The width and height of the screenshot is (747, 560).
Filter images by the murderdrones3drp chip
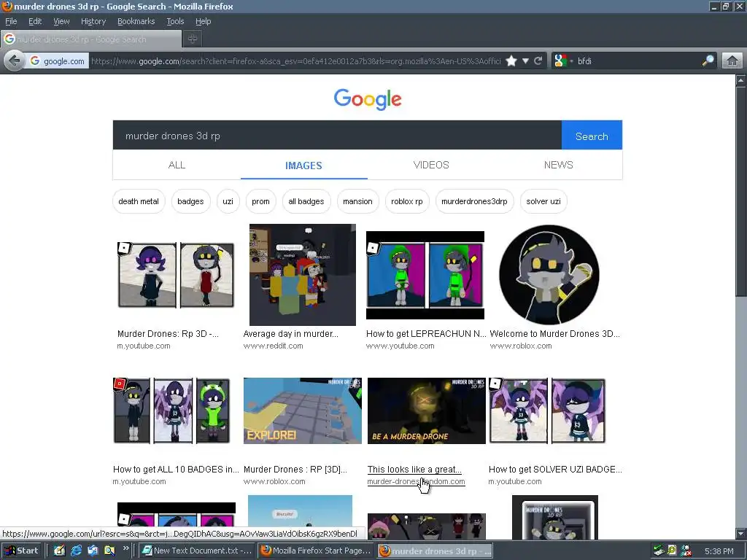click(x=474, y=201)
